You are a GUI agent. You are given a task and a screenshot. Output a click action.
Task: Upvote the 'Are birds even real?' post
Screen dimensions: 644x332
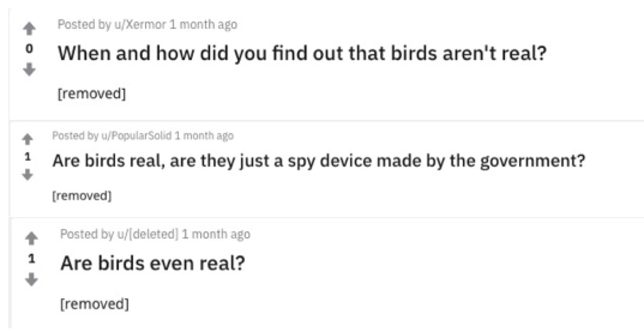[x=30, y=238]
